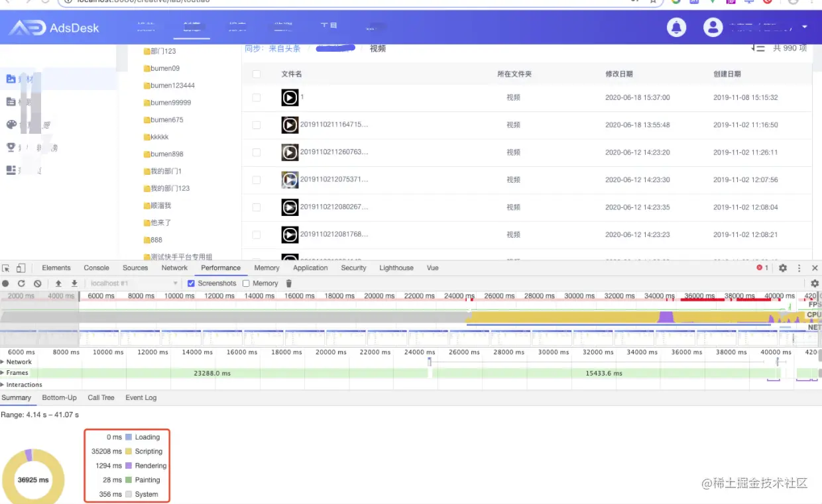822x504 pixels.
Task: Click the thumbnail of 2019110212080267
Action: pyautogui.click(x=290, y=207)
